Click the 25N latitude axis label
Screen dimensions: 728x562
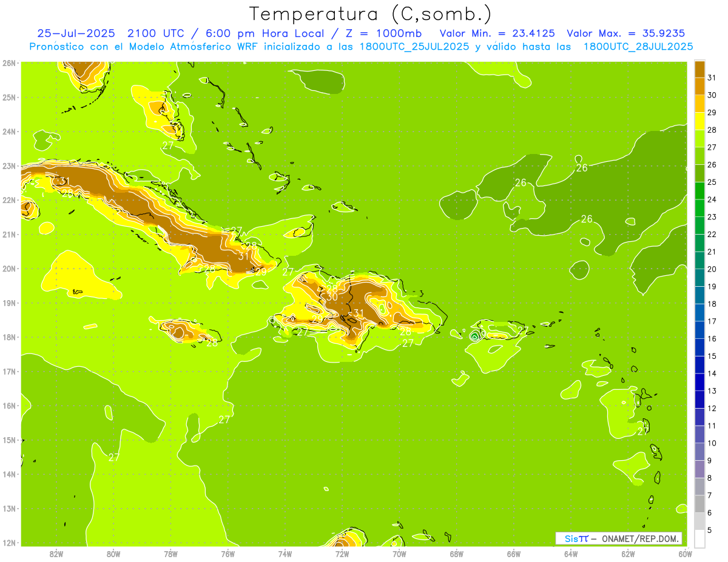click(x=9, y=97)
